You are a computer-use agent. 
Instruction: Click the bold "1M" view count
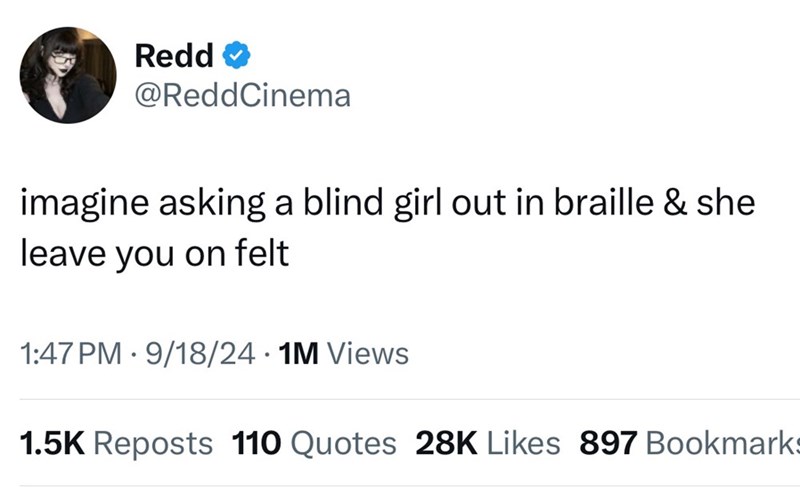(300, 353)
